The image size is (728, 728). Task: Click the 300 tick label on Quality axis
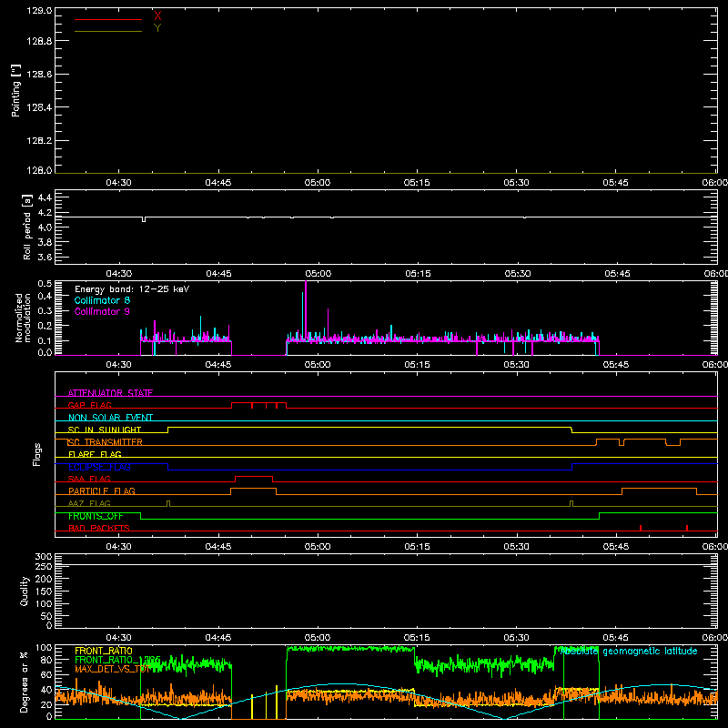coord(43,557)
